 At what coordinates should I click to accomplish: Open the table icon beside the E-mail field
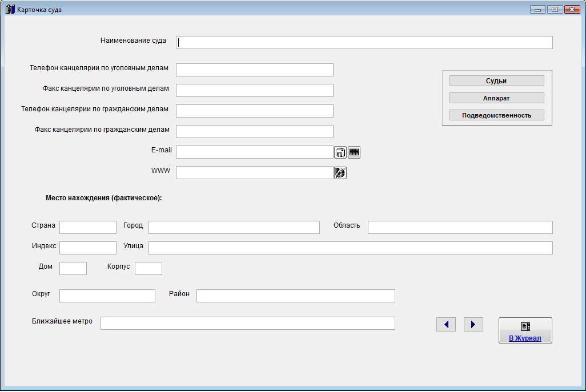(x=354, y=152)
